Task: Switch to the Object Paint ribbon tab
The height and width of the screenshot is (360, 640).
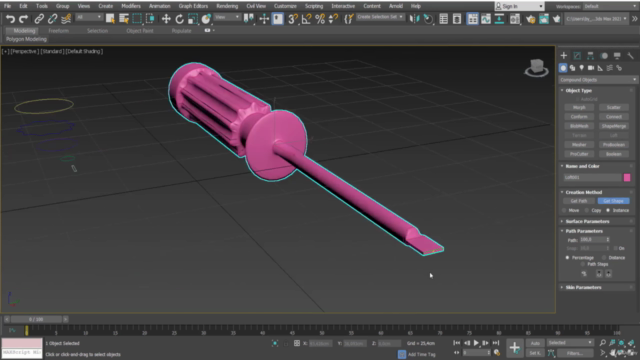Action: click(x=140, y=31)
